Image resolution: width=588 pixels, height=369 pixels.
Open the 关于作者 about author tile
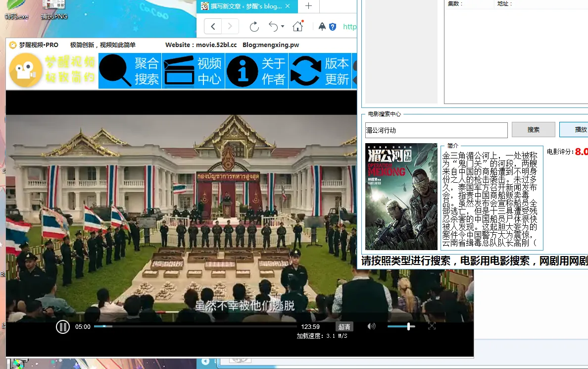tap(256, 71)
